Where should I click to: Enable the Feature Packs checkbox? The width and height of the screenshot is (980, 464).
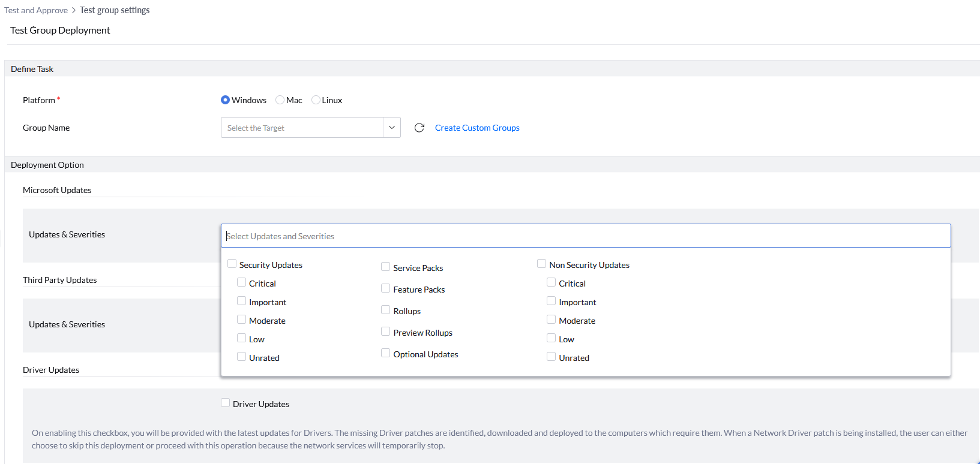[385, 288]
